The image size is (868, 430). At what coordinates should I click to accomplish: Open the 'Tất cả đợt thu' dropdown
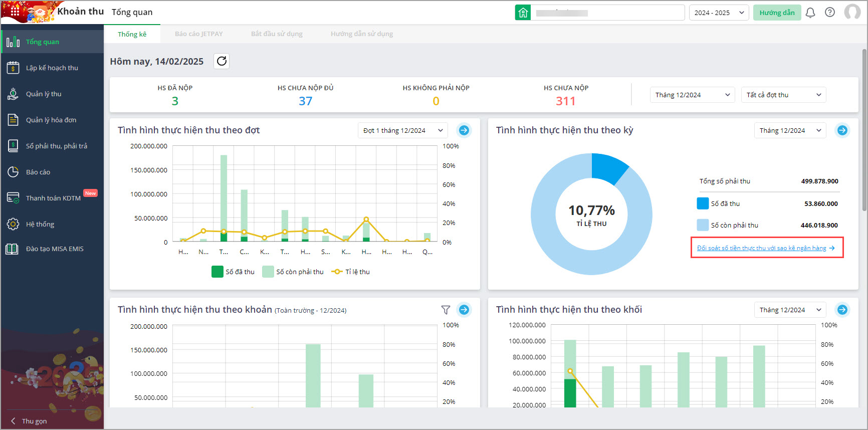pos(783,95)
